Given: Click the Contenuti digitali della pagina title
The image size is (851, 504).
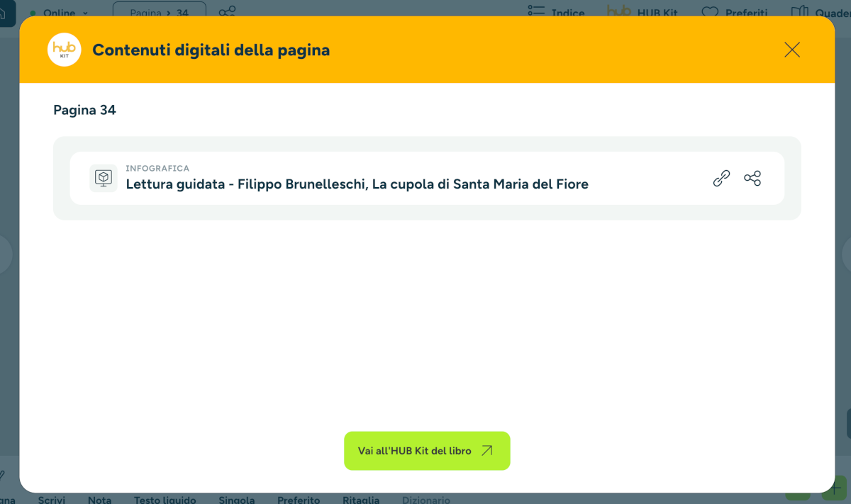Looking at the screenshot, I should point(211,50).
